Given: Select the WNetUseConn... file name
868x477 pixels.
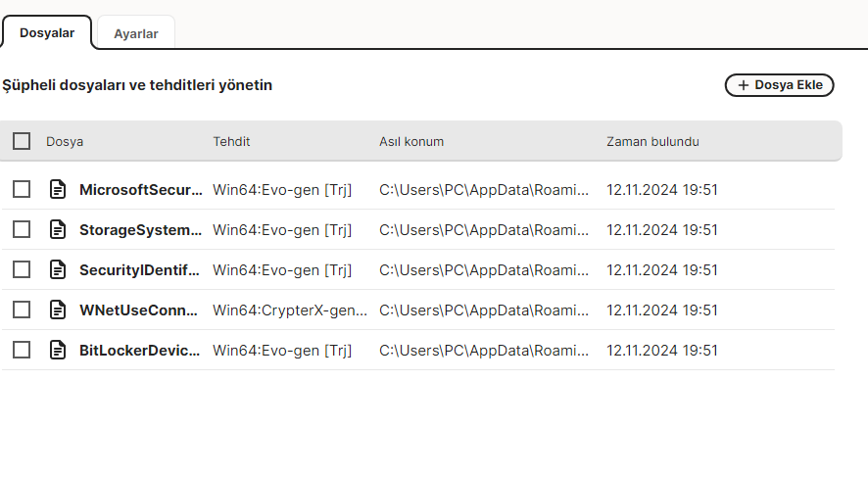Looking at the screenshot, I should [x=141, y=310].
